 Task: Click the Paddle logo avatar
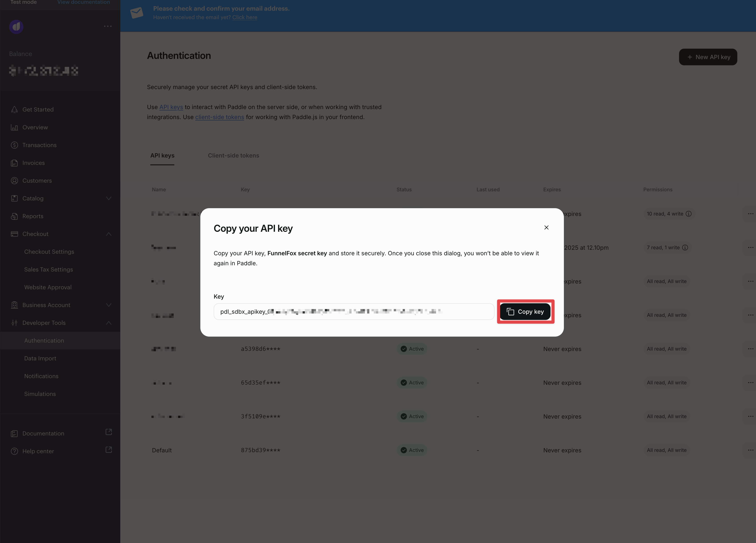click(x=16, y=27)
